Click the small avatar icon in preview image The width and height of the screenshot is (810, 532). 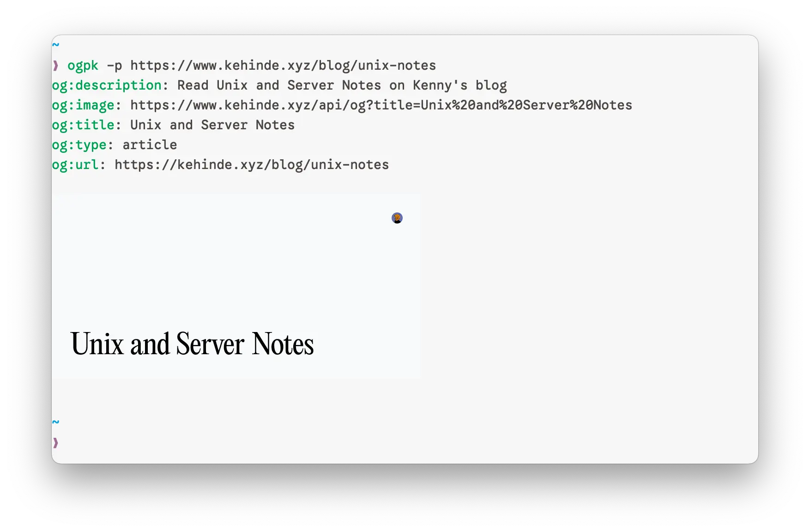(x=397, y=218)
